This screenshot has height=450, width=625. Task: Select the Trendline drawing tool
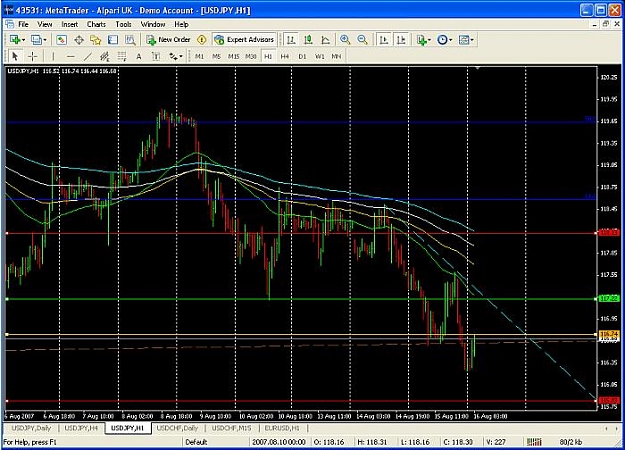[x=88, y=57]
